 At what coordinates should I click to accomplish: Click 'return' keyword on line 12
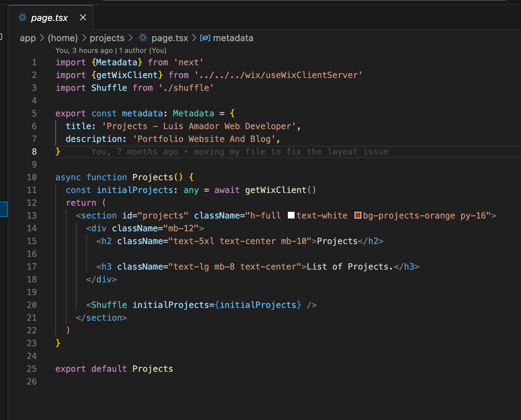(x=81, y=203)
